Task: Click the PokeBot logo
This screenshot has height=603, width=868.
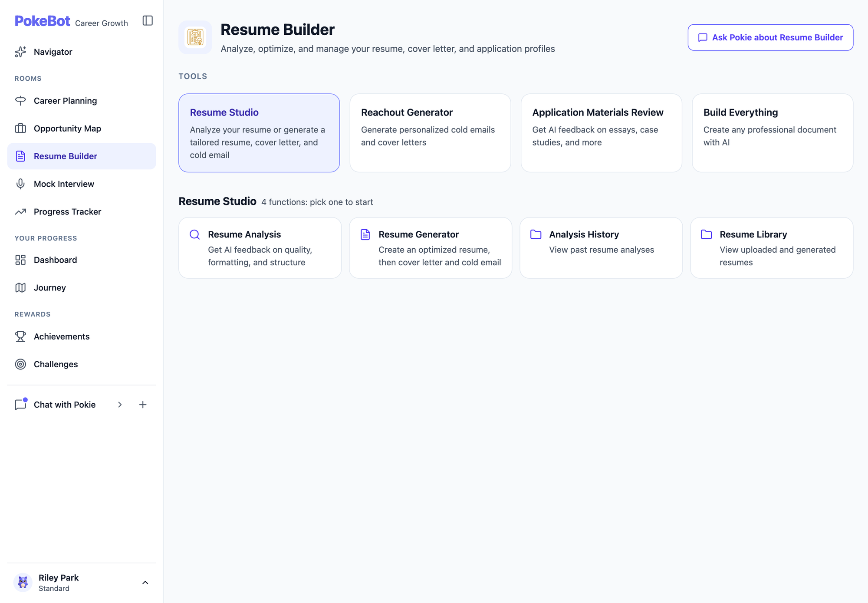Action: point(42,21)
